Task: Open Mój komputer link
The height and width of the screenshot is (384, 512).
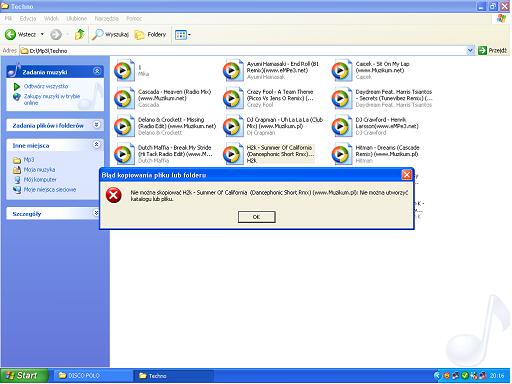Action: pos(40,180)
